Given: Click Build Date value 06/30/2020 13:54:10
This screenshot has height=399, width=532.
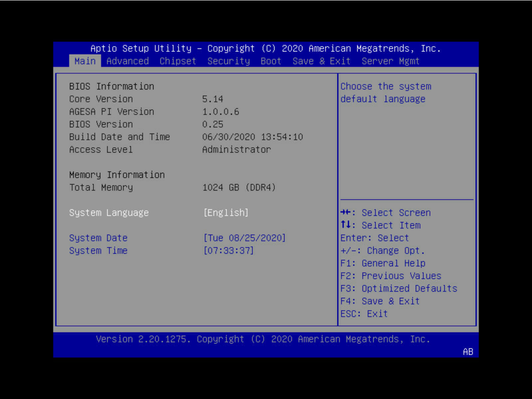Looking at the screenshot, I should point(253,137).
